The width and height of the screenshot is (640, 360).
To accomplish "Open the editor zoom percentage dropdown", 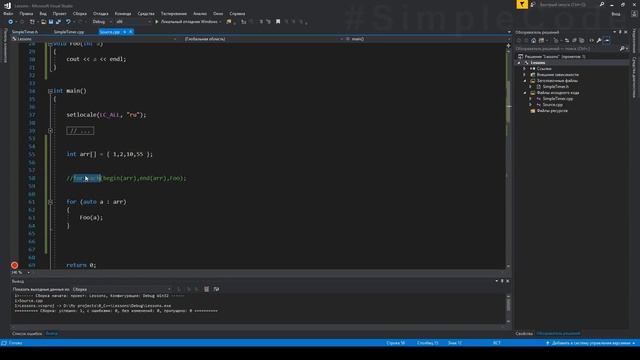I will click(x=20, y=272).
